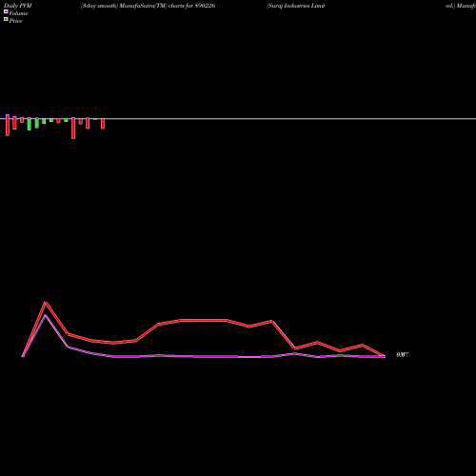The width and height of the screenshot is (476, 476).
Task: Click the longest red bar under the baseline
Action: click(x=73, y=129)
